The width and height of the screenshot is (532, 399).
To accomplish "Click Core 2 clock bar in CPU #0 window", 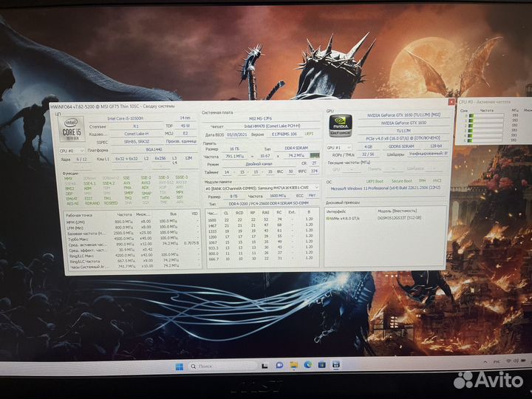I will pyautogui.click(x=485, y=125).
